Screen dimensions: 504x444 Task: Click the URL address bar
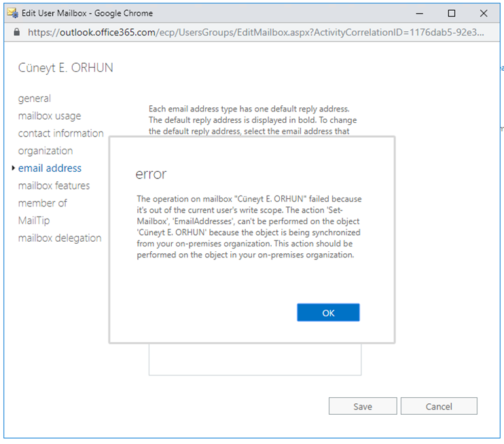coord(255,32)
